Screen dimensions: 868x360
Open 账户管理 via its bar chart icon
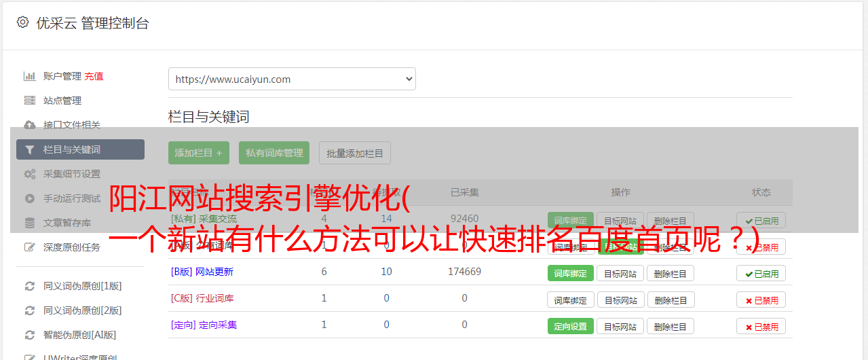(x=29, y=76)
